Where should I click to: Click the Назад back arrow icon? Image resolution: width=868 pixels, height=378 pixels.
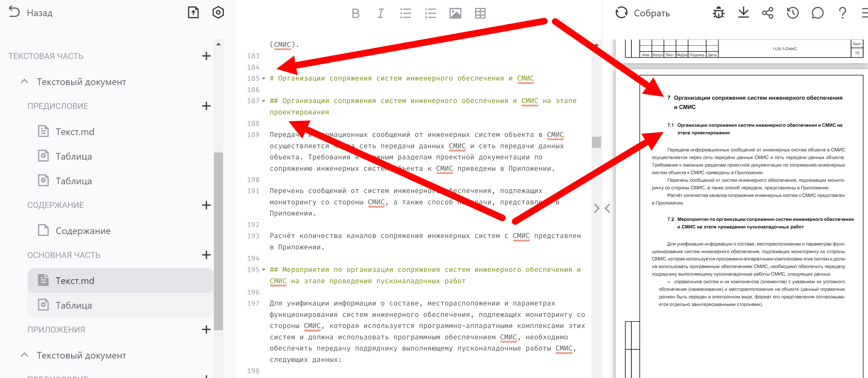14,12
